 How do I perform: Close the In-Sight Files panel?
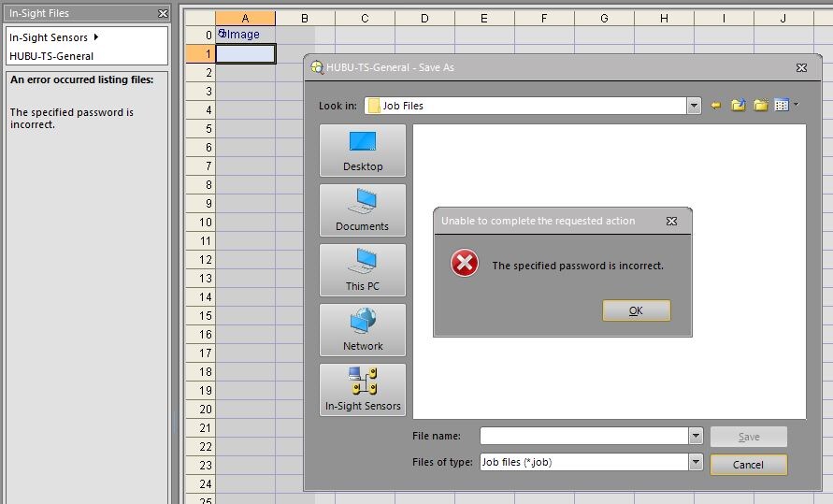point(163,14)
